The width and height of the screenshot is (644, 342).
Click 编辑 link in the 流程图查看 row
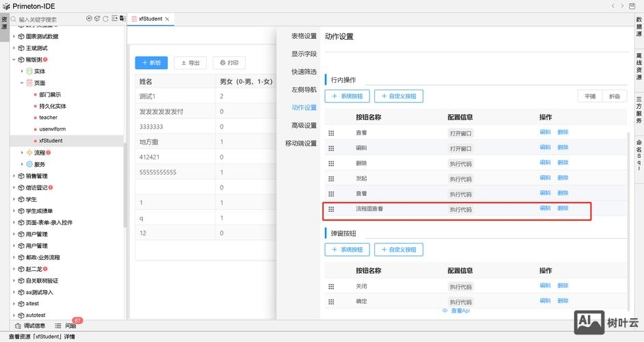545,208
